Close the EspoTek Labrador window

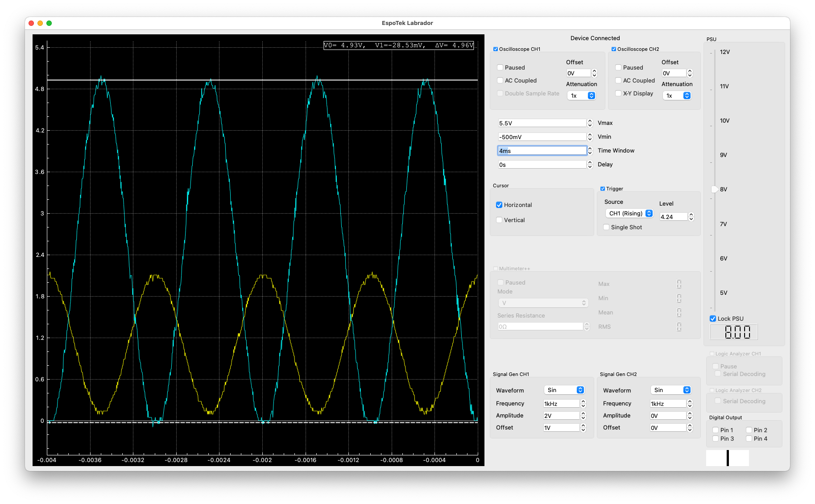pos(31,23)
